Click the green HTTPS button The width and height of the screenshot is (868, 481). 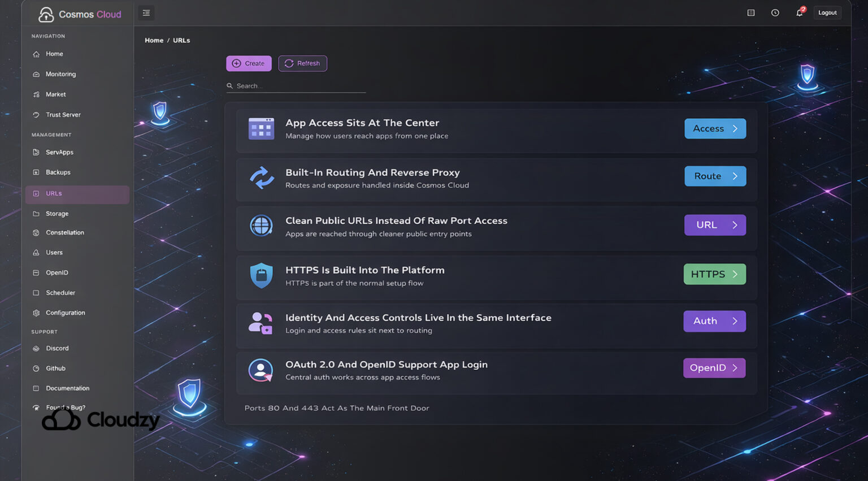(714, 274)
